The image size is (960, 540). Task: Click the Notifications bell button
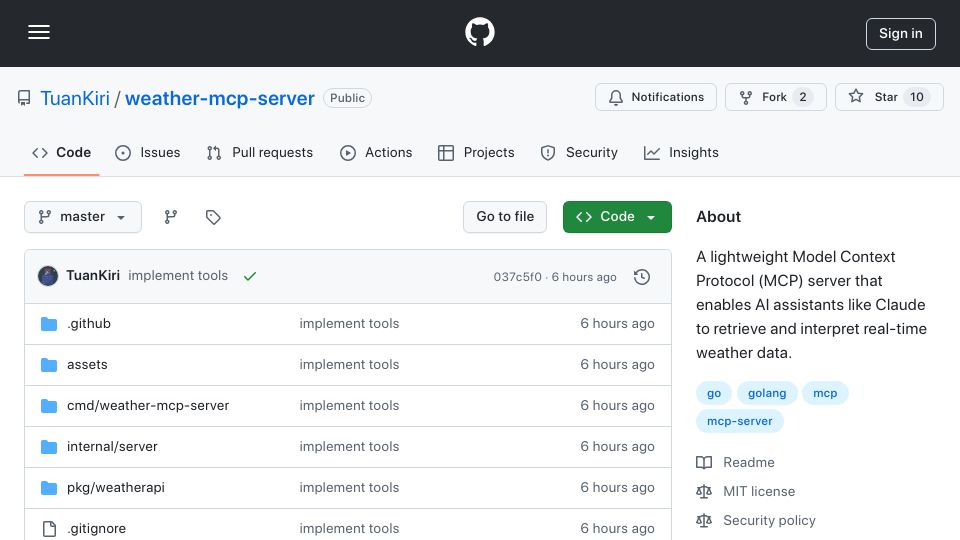[x=656, y=97]
